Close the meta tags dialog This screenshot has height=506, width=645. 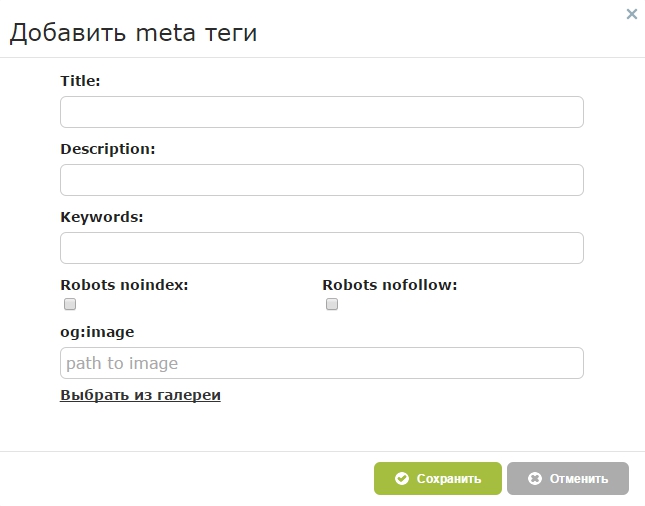pos(631,14)
